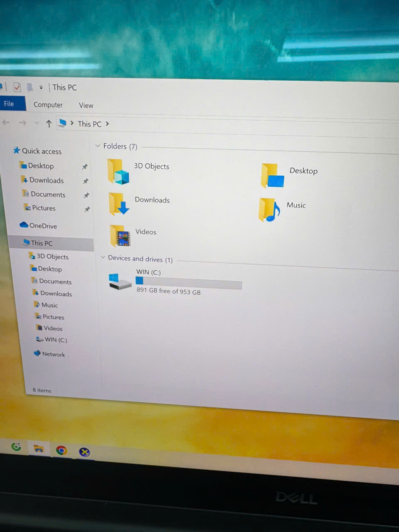Open the Desktop folder in main pane
Image resolution: width=399 pixels, height=532 pixels.
(x=272, y=176)
